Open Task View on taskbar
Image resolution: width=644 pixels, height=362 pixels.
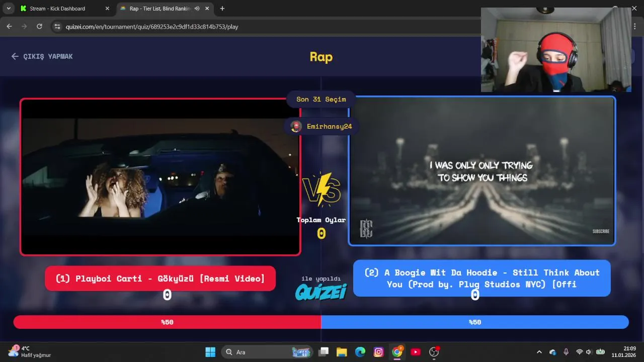coord(324,352)
